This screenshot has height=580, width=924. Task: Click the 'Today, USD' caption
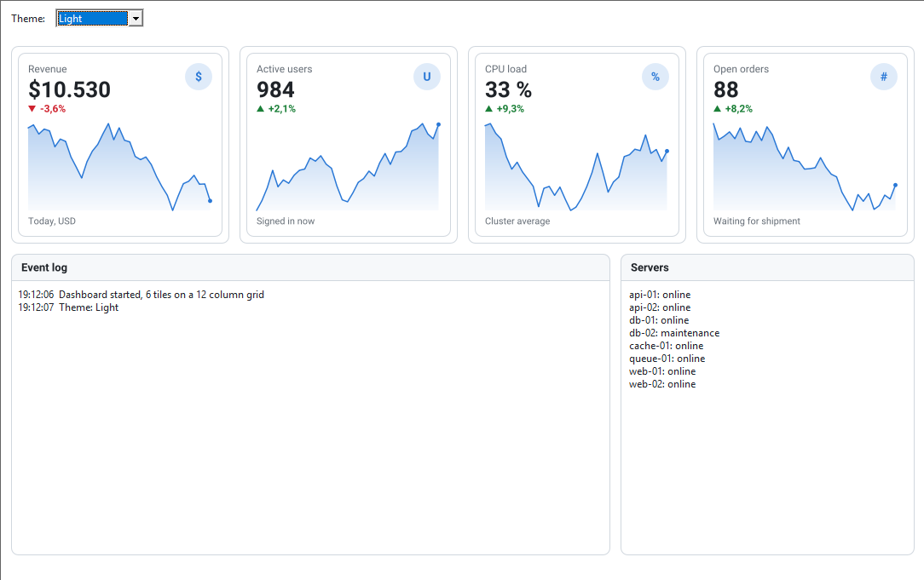pos(52,221)
